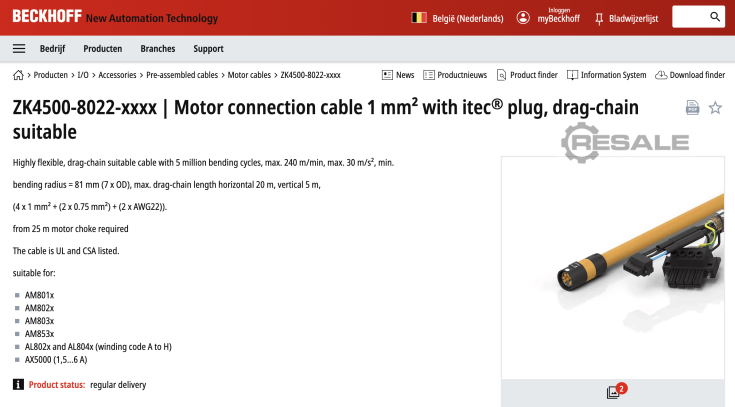Screen dimensions: 735x407
Task: Click 'The cable is UL and CSA listed.' text
Action: [66, 251]
